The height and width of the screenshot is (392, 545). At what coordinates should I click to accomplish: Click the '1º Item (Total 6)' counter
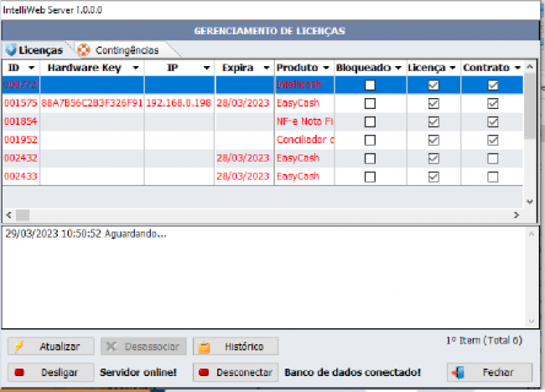click(484, 341)
